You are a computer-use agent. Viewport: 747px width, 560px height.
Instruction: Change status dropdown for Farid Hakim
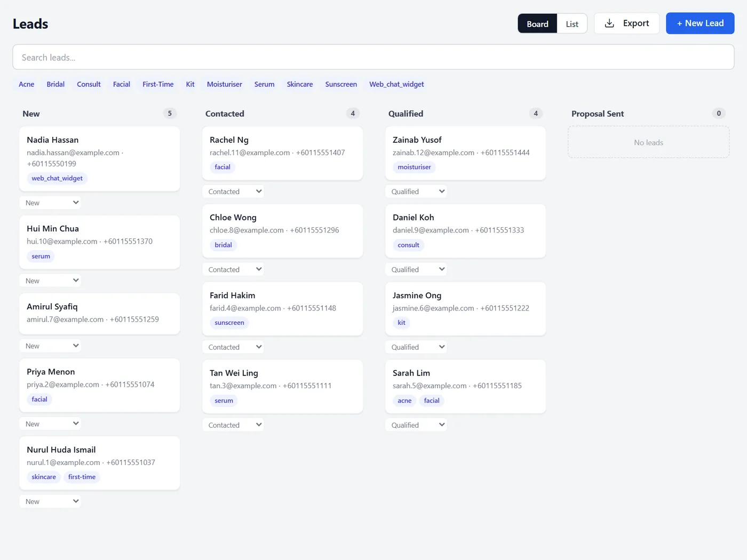[x=233, y=347]
